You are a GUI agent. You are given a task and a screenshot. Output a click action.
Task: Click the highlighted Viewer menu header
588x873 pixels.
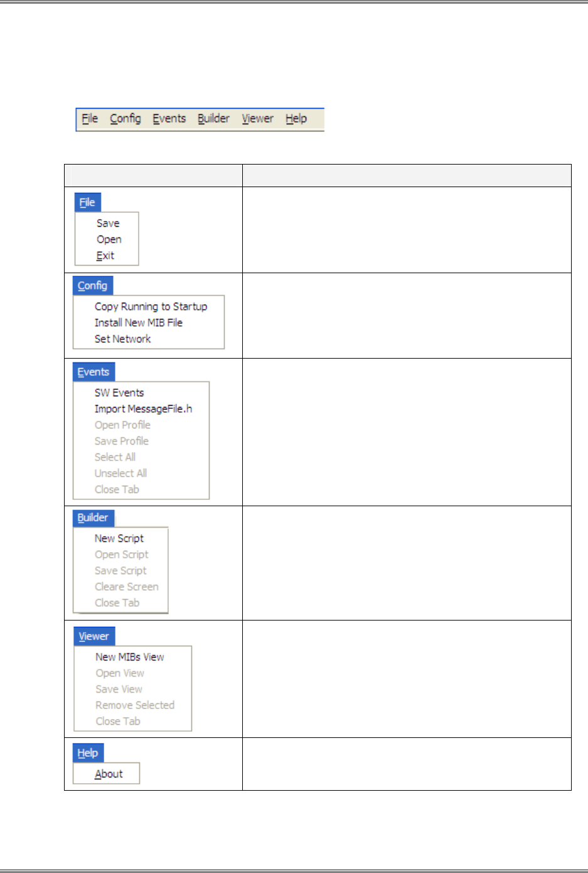94,636
